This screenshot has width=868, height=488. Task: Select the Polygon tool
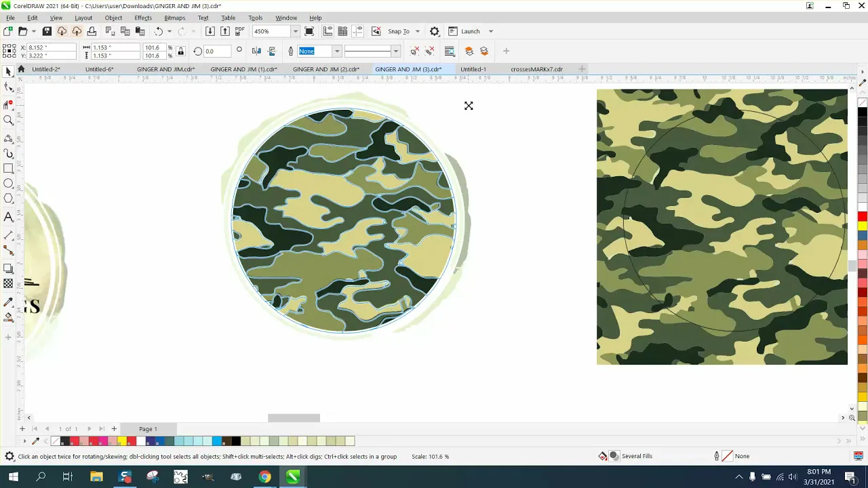click(8, 198)
